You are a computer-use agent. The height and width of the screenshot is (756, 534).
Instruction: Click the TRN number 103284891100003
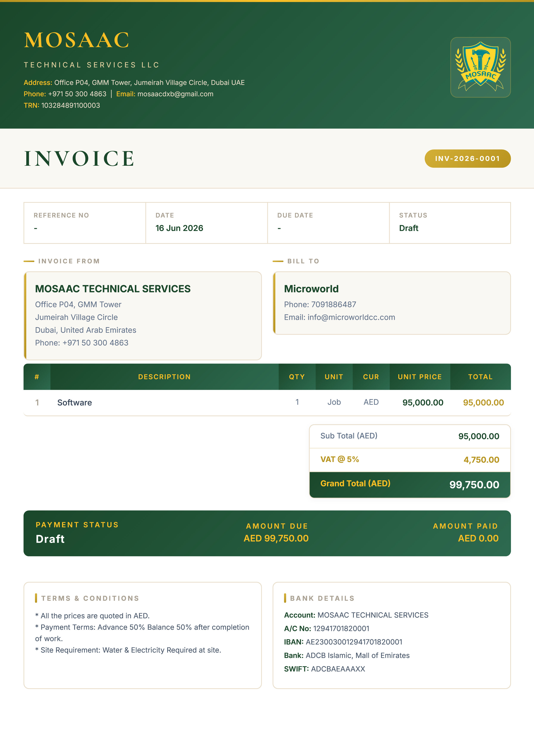coord(71,105)
